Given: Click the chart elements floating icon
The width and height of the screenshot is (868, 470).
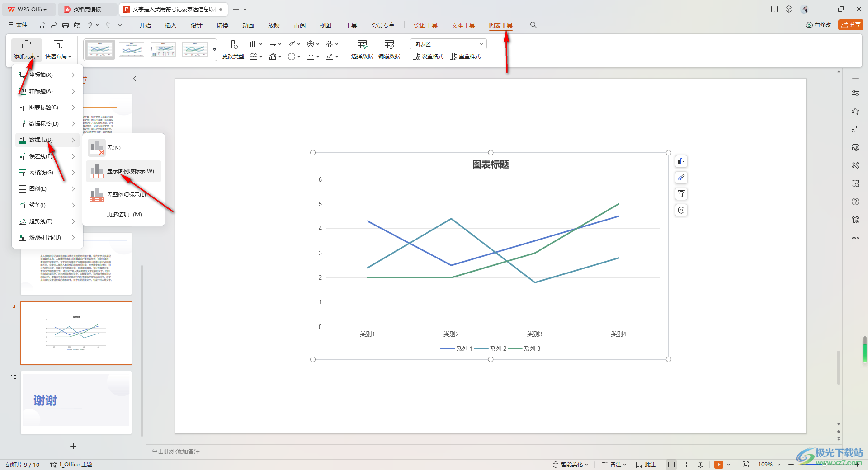Looking at the screenshot, I should tap(681, 162).
